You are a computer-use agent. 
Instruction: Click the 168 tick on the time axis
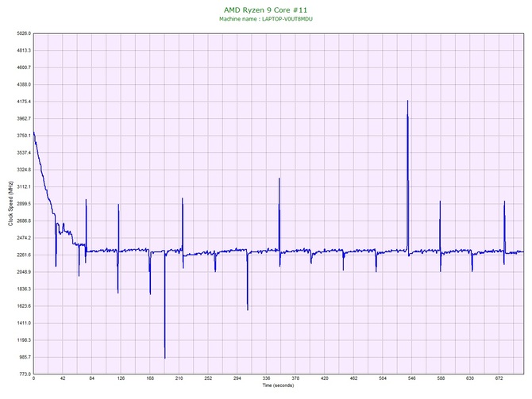pyautogui.click(x=150, y=378)
